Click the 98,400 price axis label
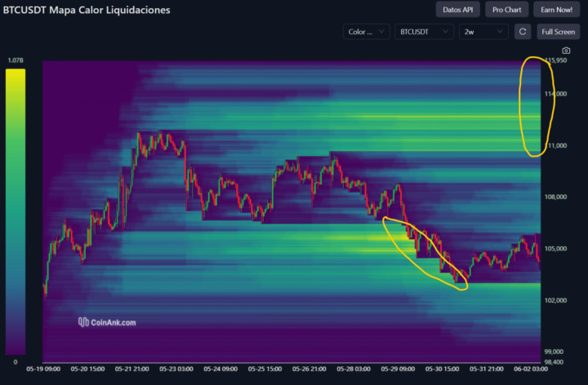Viewport: 588px width, 385px height. pos(554,362)
